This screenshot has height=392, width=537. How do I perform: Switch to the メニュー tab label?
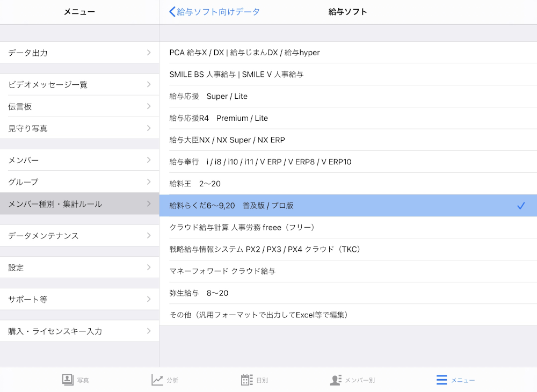(463, 380)
